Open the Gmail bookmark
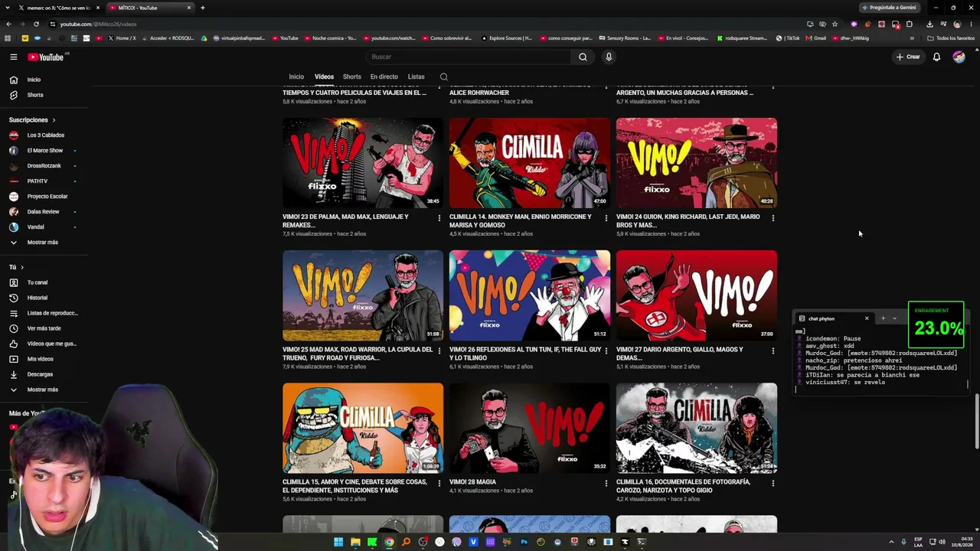This screenshot has height=551, width=980. 816,38
